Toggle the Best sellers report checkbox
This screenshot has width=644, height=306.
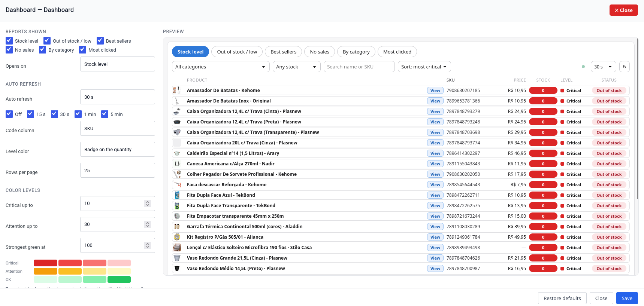tap(100, 41)
